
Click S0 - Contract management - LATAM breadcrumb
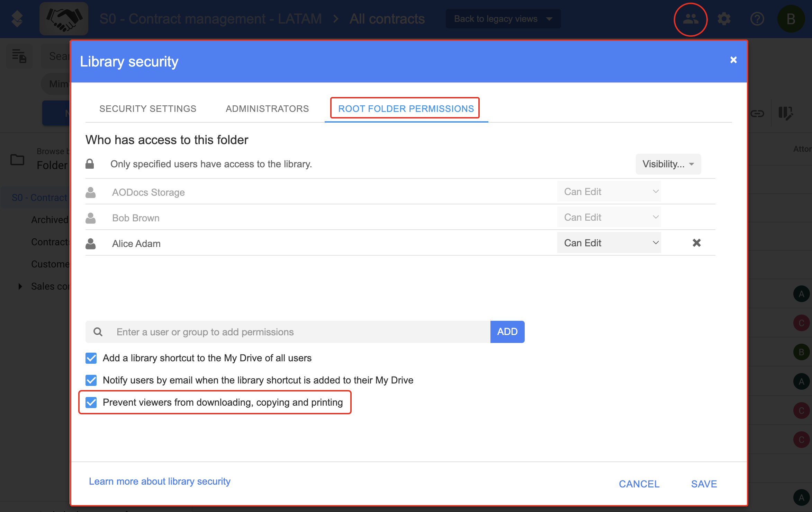point(210,19)
